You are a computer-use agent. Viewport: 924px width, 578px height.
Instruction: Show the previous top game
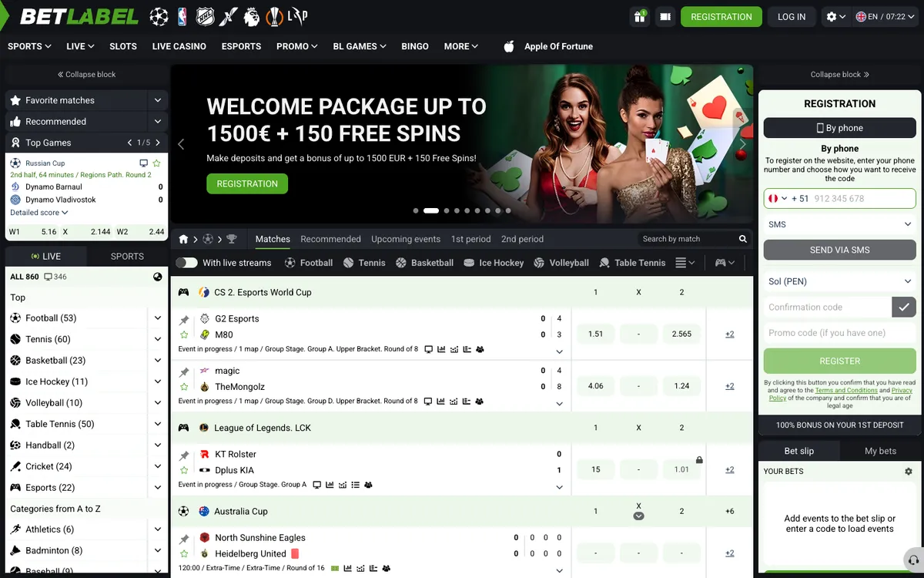[x=130, y=143]
